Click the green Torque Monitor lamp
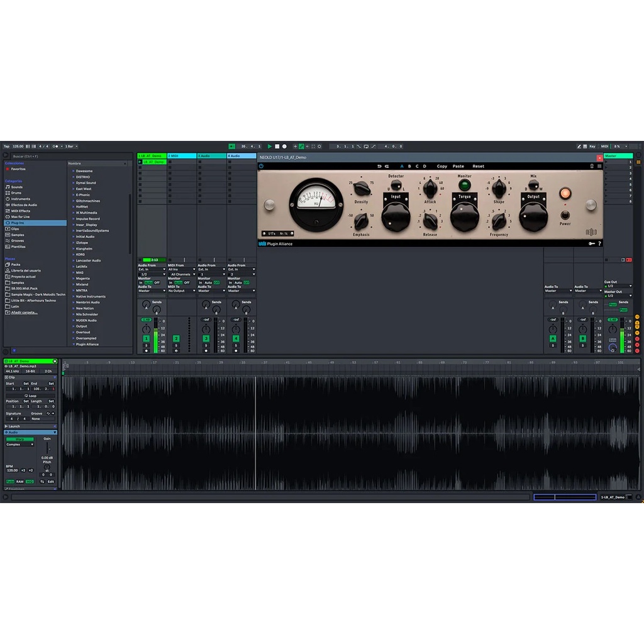644x644 pixels. 465,186
